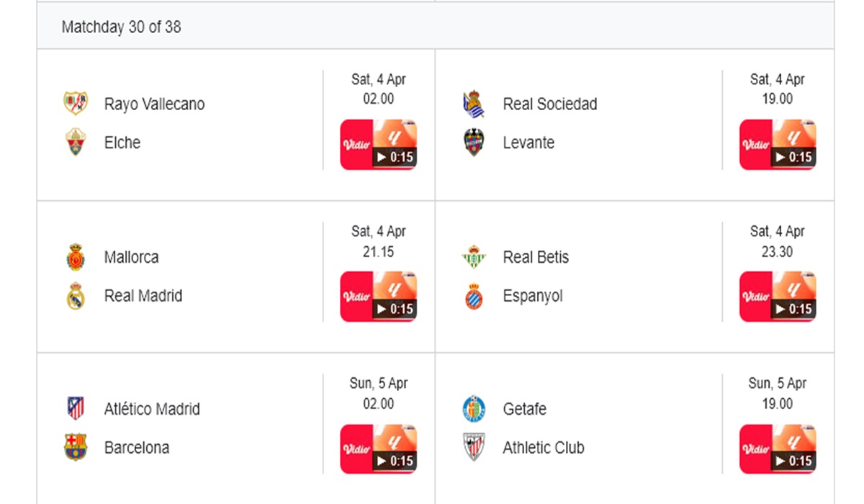The height and width of the screenshot is (504, 864).
Task: Play Vidio preview for Rayo Vallecano vs Elche
Action: click(x=378, y=145)
